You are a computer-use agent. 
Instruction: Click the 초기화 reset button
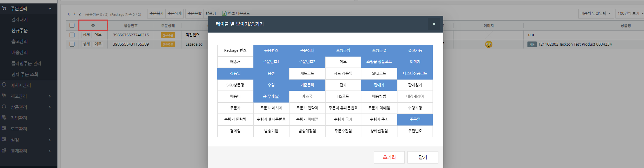click(389, 157)
